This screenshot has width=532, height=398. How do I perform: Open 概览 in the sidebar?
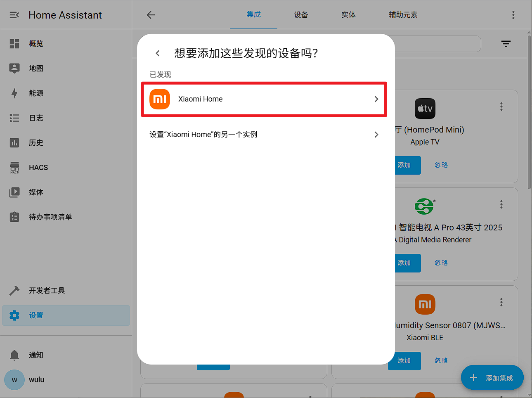coord(66,44)
